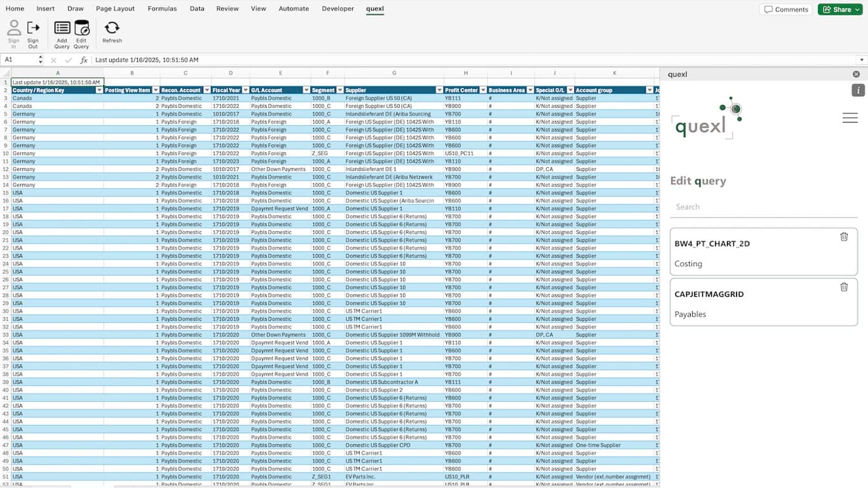Switch to the Data ribbon tab
868x488 pixels.
[197, 8]
